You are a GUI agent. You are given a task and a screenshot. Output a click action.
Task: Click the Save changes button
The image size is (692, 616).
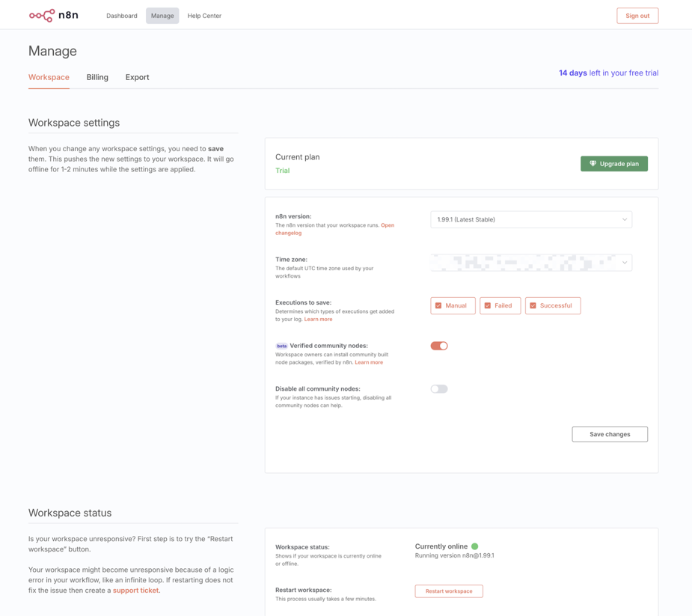pyautogui.click(x=610, y=434)
